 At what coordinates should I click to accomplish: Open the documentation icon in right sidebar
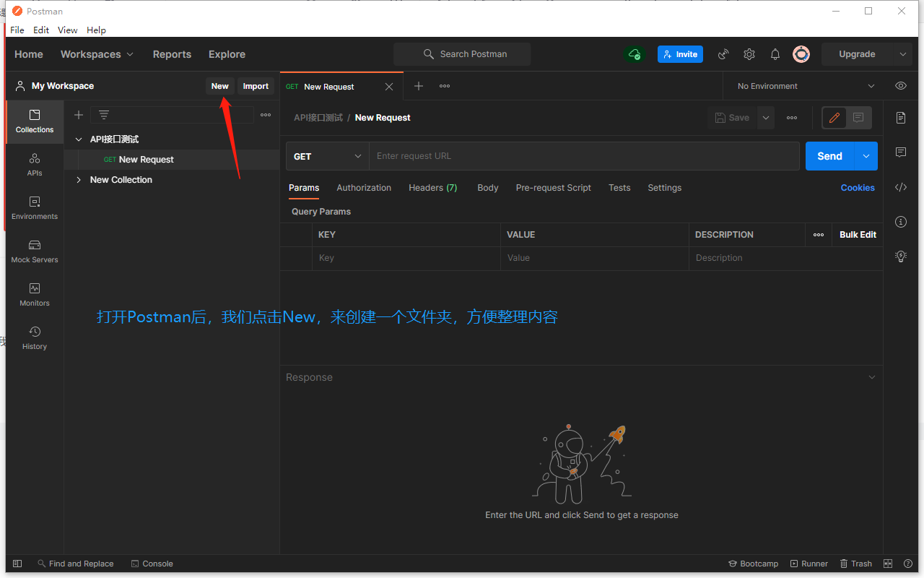901,118
